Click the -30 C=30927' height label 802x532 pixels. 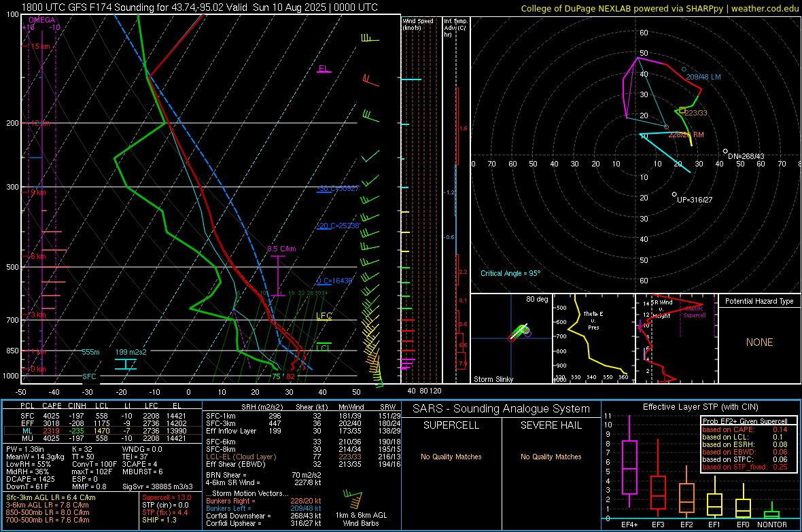(x=338, y=188)
